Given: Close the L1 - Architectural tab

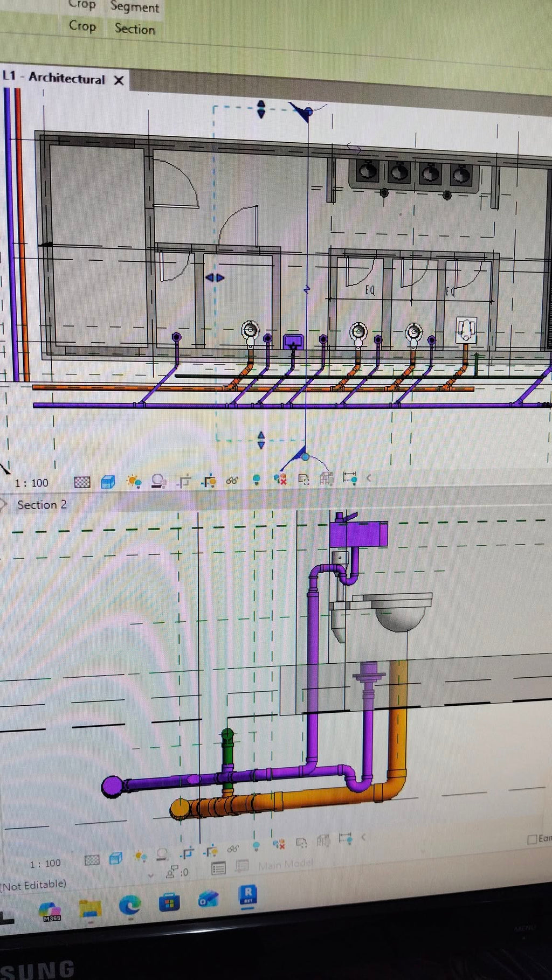Looking at the screenshot, I should pos(119,80).
